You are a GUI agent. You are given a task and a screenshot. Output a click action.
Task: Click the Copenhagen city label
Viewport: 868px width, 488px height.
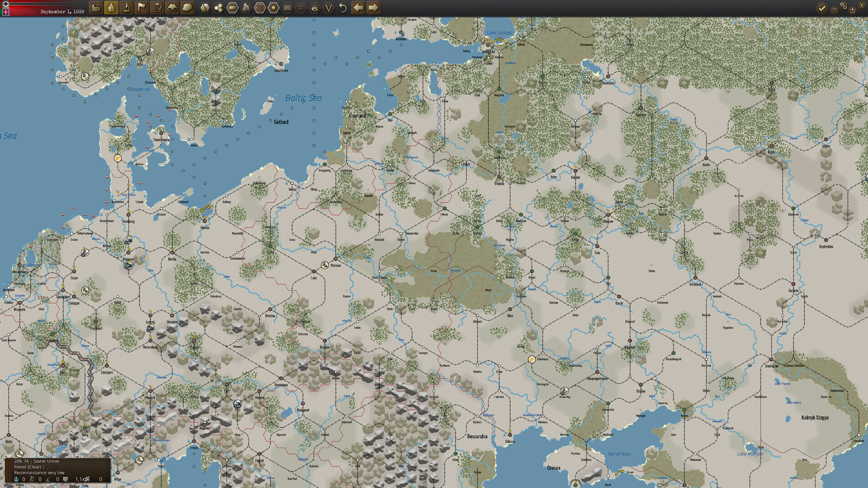[161, 140]
